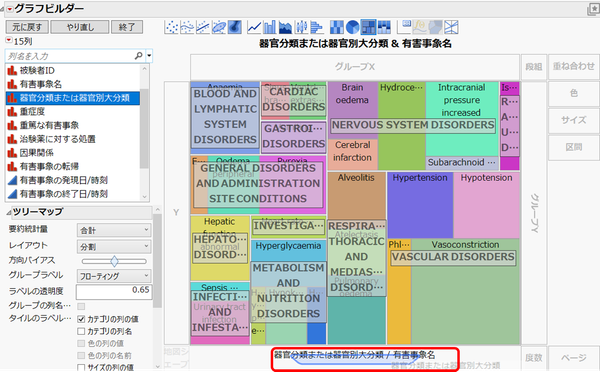
Task: Select the Ellipse element icon
Action: (x=219, y=27)
